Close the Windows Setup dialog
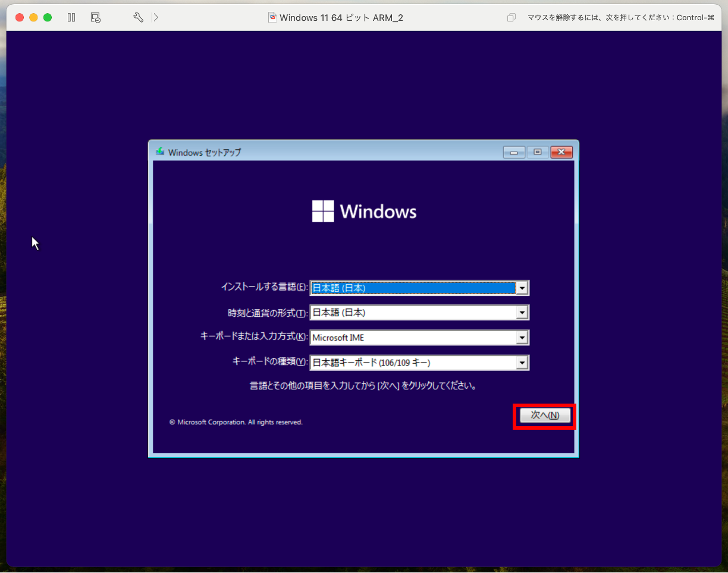Screen dimensions: 728x573 (x=561, y=152)
